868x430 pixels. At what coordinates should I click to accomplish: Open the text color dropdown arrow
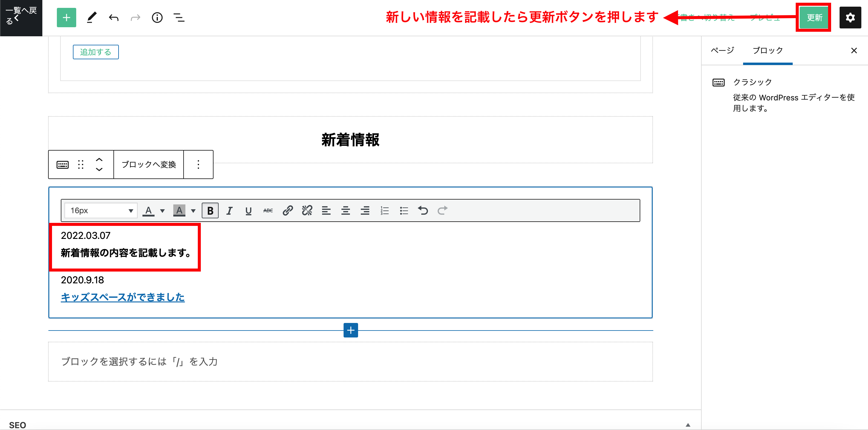[x=162, y=211]
